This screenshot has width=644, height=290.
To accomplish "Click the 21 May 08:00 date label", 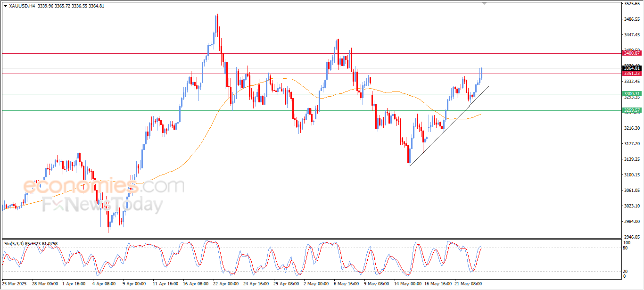I will (x=468, y=284).
